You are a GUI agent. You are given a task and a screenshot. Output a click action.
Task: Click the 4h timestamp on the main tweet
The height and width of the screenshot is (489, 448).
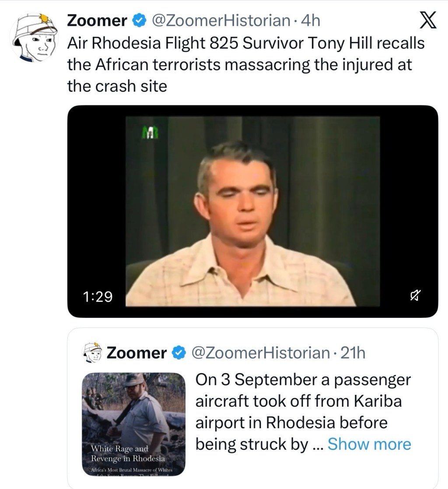coord(310,20)
